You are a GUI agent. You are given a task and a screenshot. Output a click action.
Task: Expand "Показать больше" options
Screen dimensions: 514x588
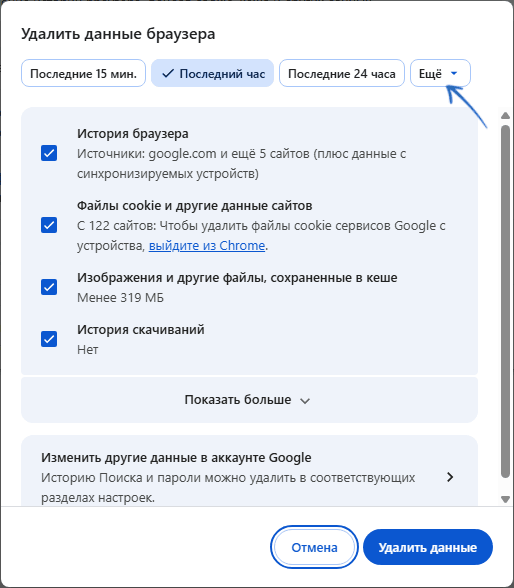coord(249,400)
